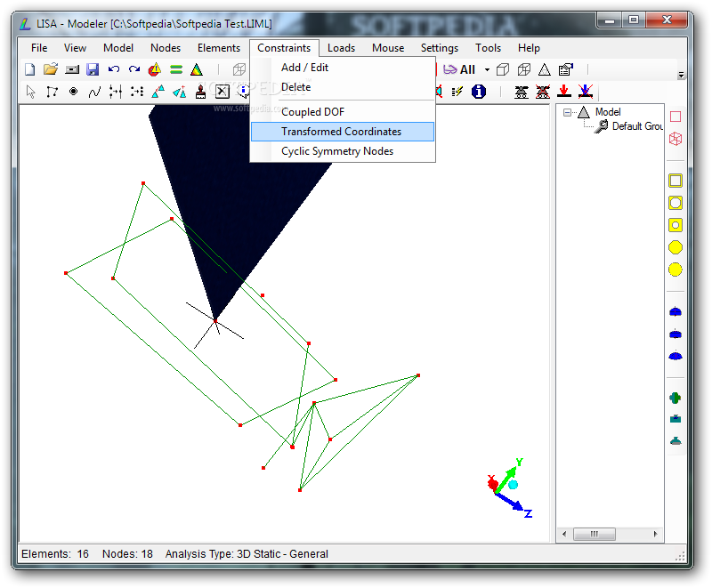
Task: Open the Tools menu
Action: [x=488, y=48]
